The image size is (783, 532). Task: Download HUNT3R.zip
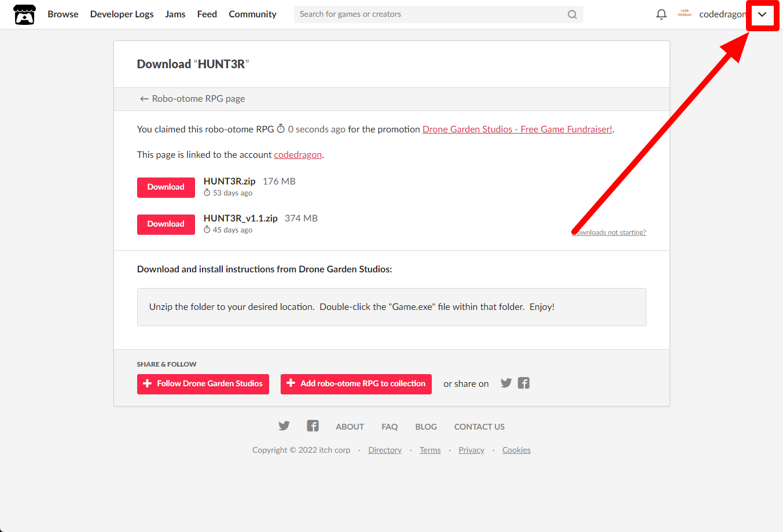(166, 187)
